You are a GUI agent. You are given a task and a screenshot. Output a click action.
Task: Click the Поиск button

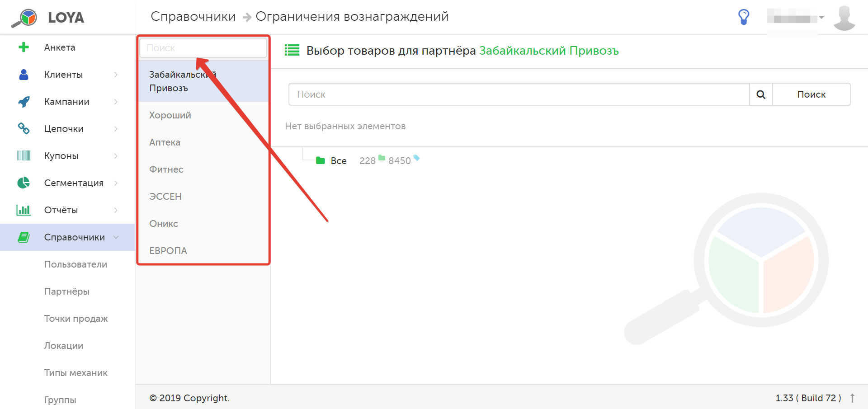coord(811,94)
